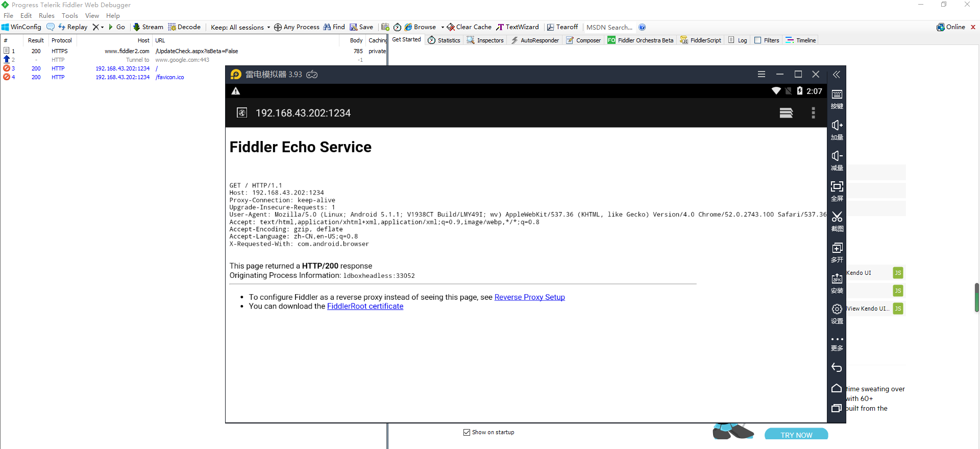Open the Composer tab
Image resolution: width=980 pixels, height=449 pixels.
pyautogui.click(x=583, y=40)
